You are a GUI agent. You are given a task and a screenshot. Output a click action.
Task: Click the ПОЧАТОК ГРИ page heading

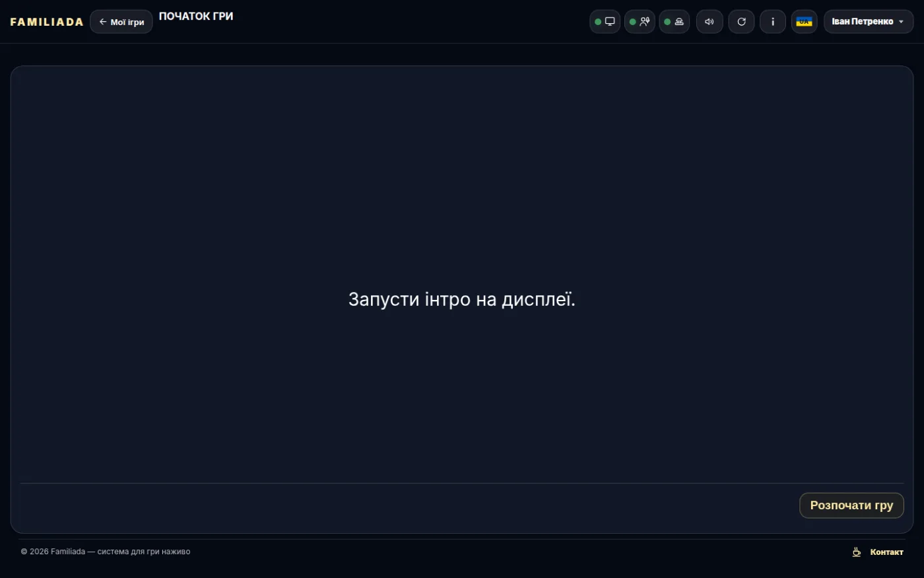click(196, 16)
